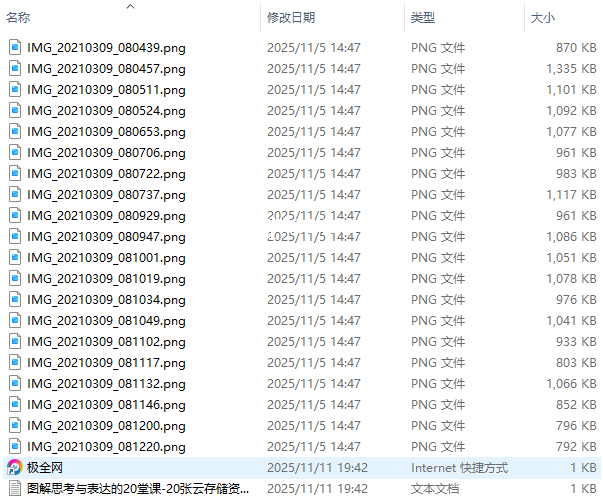The image size is (603, 502).
Task: Click the icon of IMG_20210309_080929.png
Action: pyautogui.click(x=15, y=215)
